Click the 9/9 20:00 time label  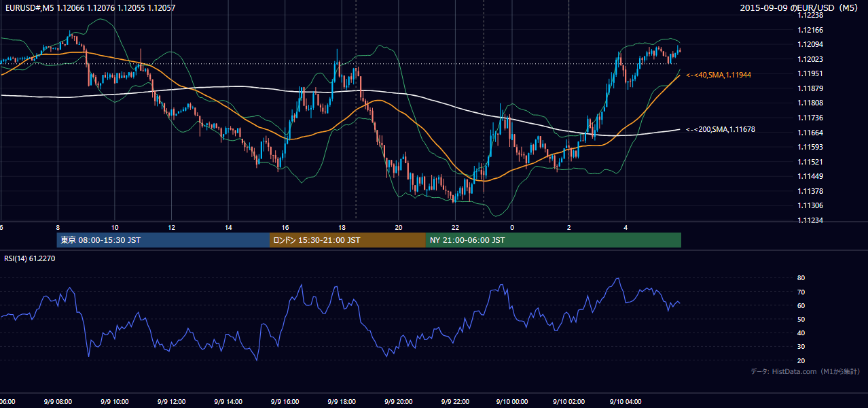point(399,401)
